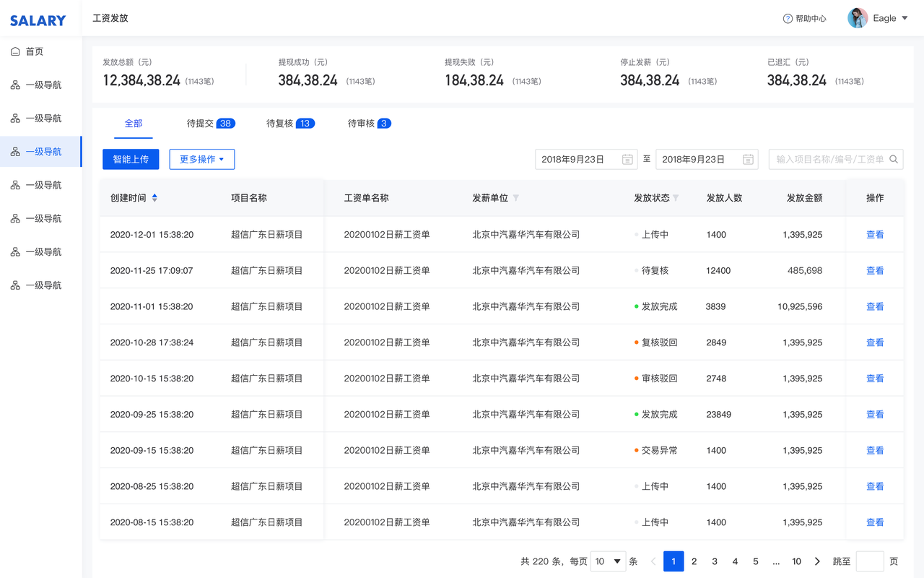Go to next page arrow
Image resolution: width=924 pixels, height=578 pixels.
click(x=817, y=561)
